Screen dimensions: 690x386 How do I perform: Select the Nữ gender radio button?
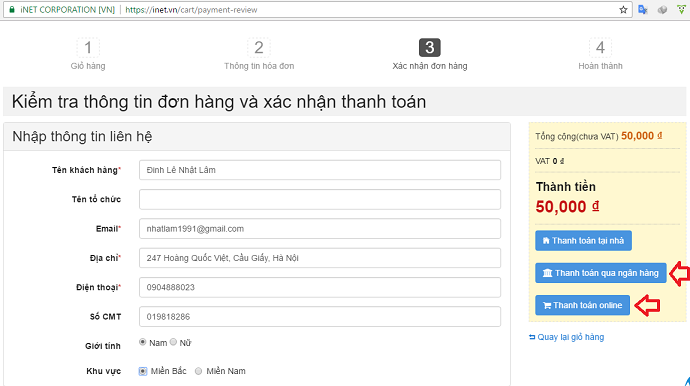[x=173, y=342]
